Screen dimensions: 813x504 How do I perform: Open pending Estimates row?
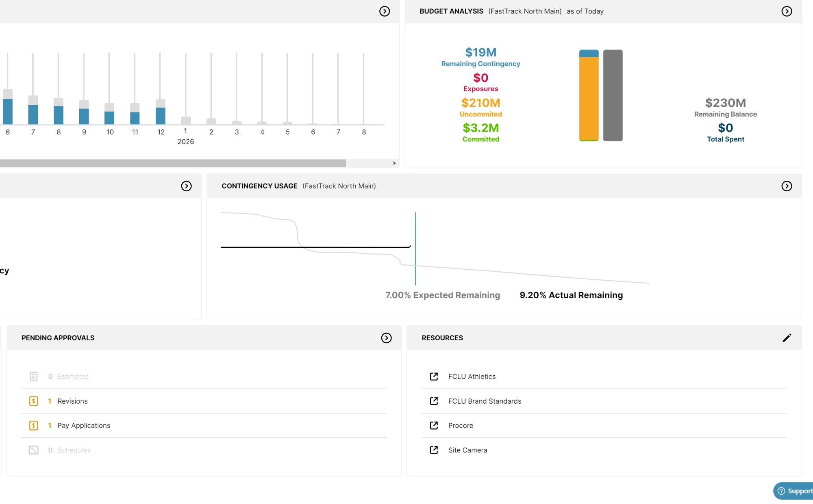pos(204,376)
